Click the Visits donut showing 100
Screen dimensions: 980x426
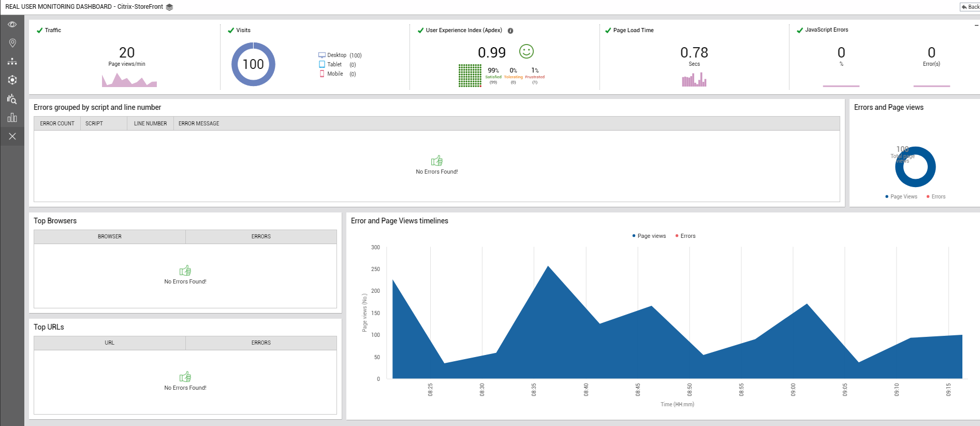(253, 64)
